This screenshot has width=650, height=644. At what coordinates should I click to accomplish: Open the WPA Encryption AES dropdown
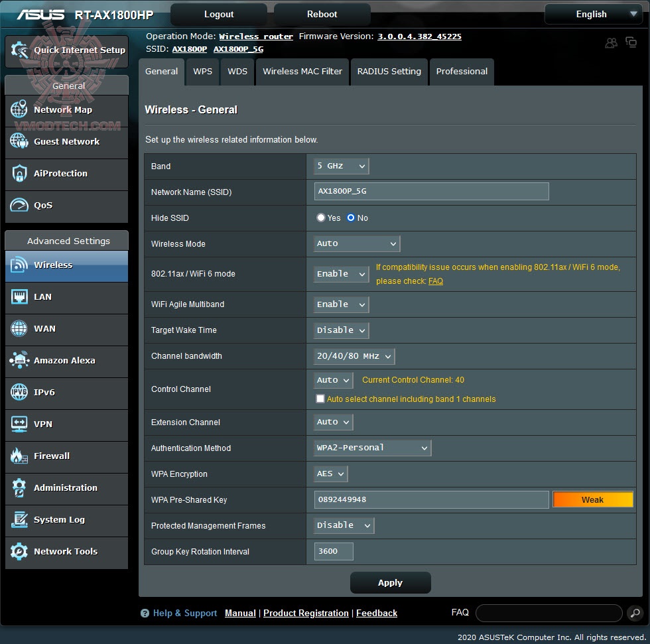point(330,474)
